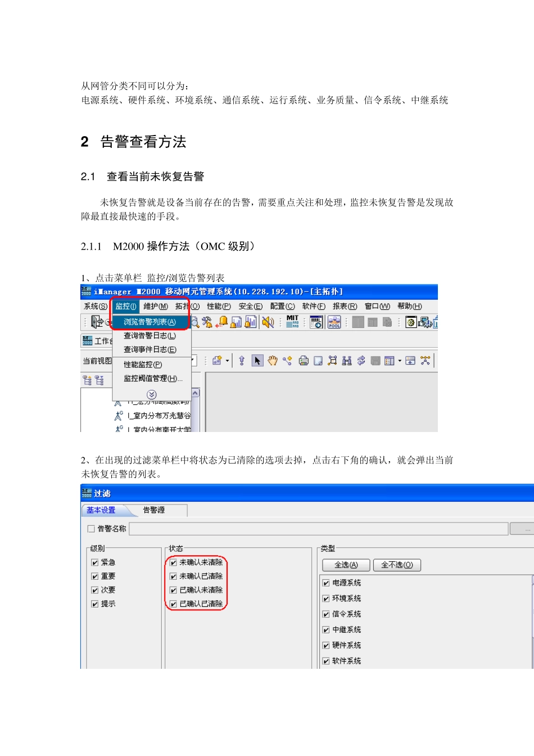Select 查询事件日志(E) menu entry
The image size is (534, 756).
(152, 349)
